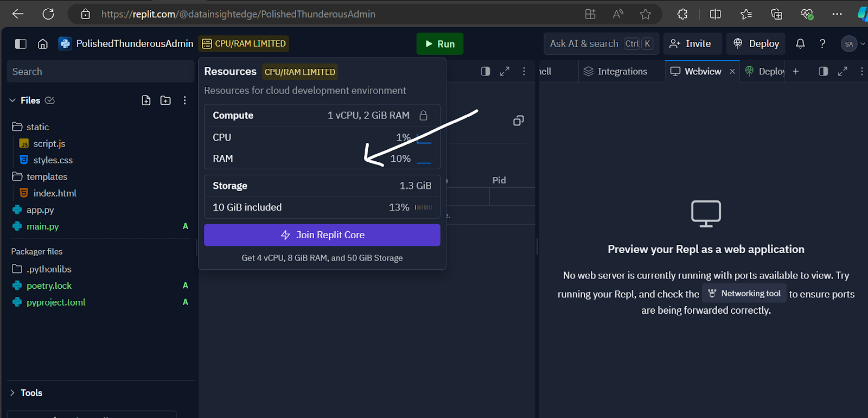The width and height of the screenshot is (868, 418).
Task: Click the site lock icon in address bar
Action: coord(86,14)
